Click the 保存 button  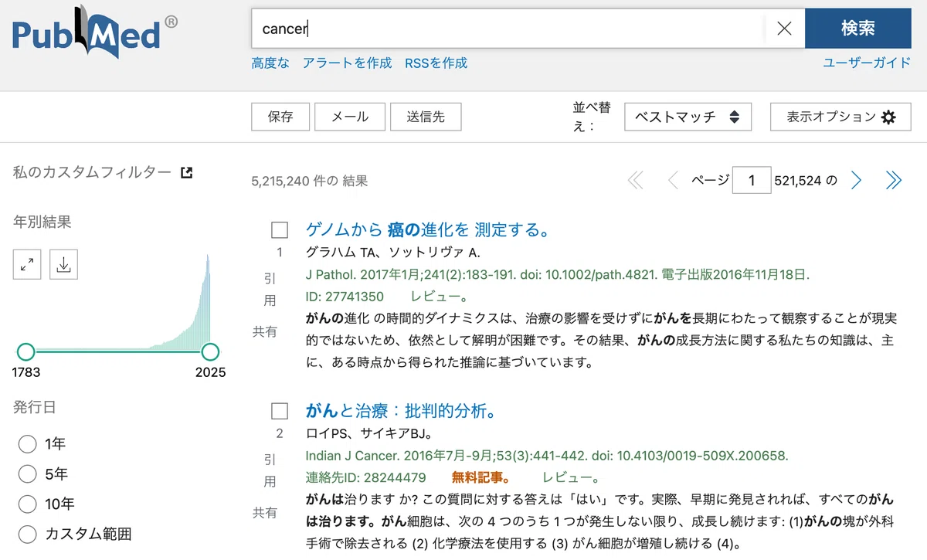[280, 117]
